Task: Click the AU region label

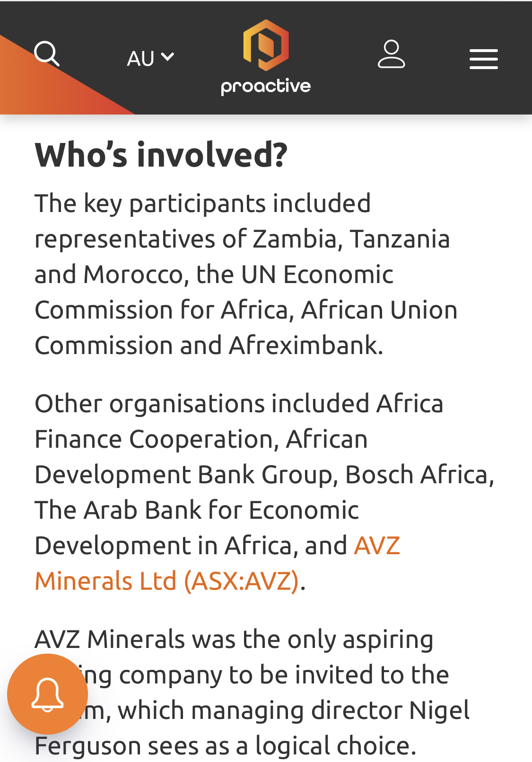Action: point(140,59)
